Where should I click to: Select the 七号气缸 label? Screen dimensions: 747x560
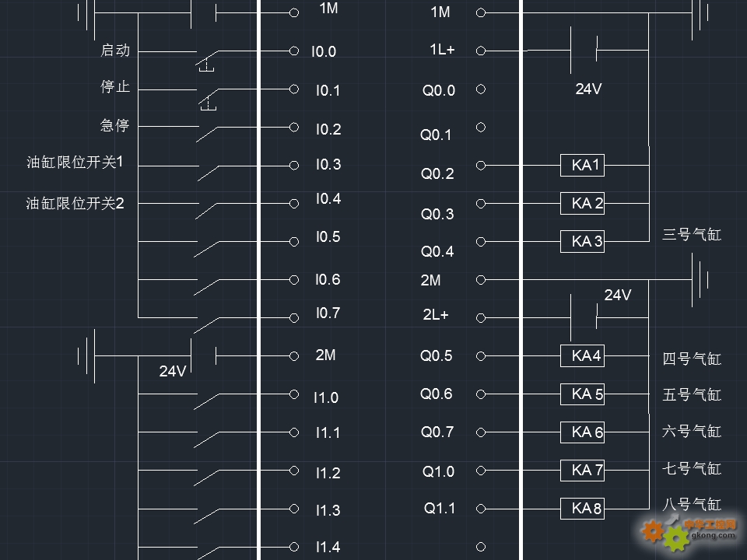click(692, 468)
